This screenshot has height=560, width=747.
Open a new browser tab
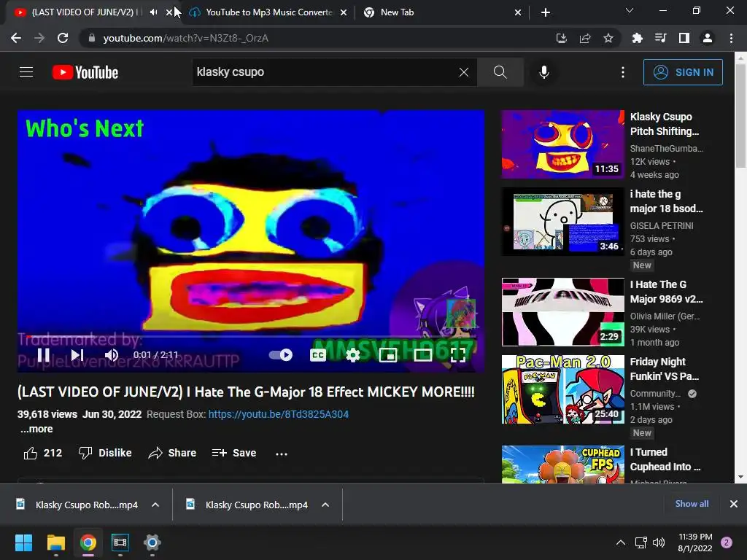546,12
